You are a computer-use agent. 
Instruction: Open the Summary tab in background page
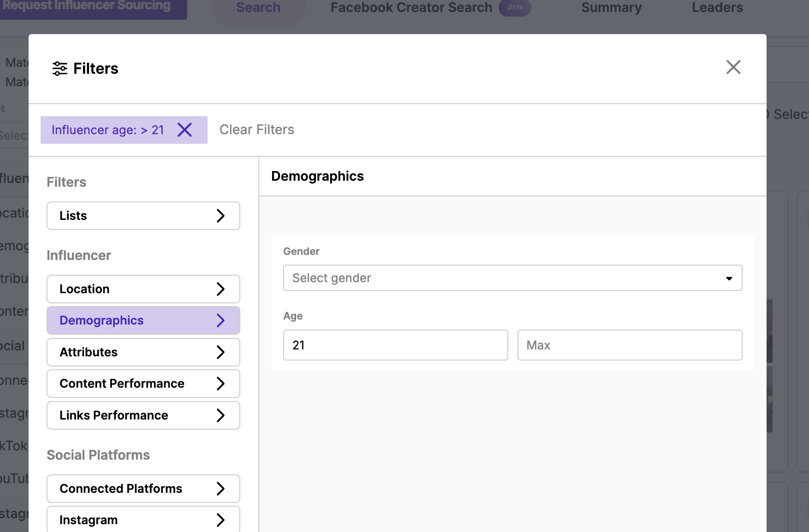click(x=611, y=8)
